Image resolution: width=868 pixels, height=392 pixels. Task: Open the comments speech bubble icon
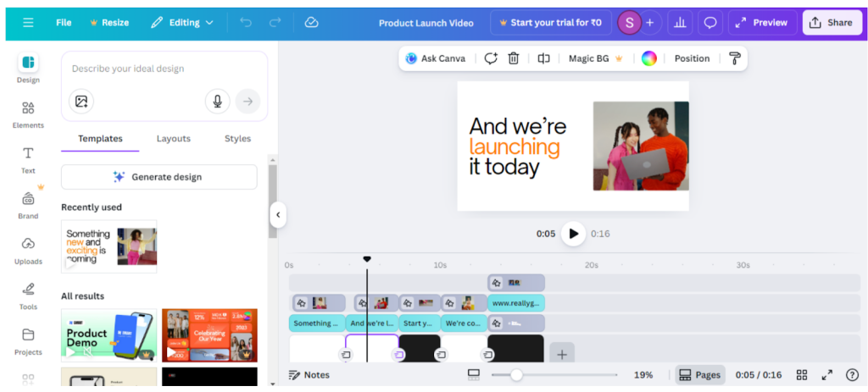[x=710, y=23]
